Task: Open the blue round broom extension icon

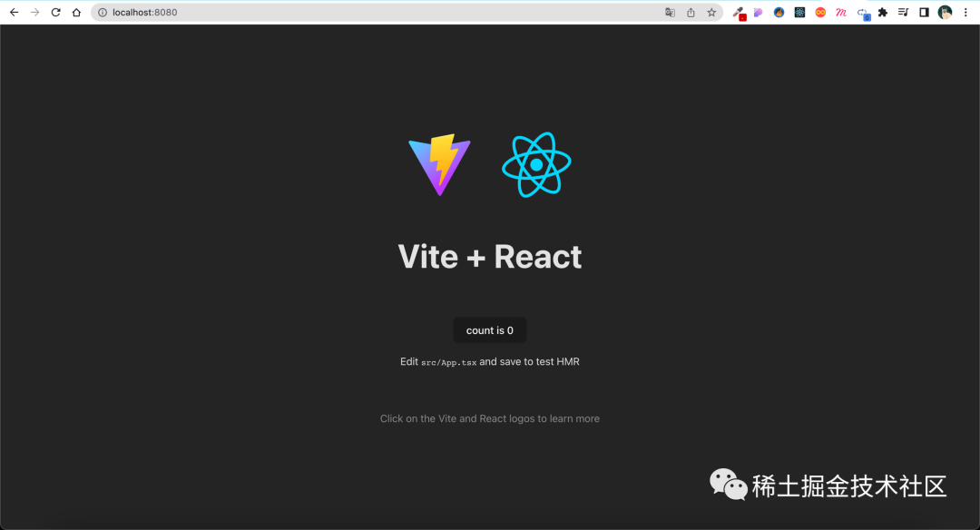Action: tap(779, 12)
